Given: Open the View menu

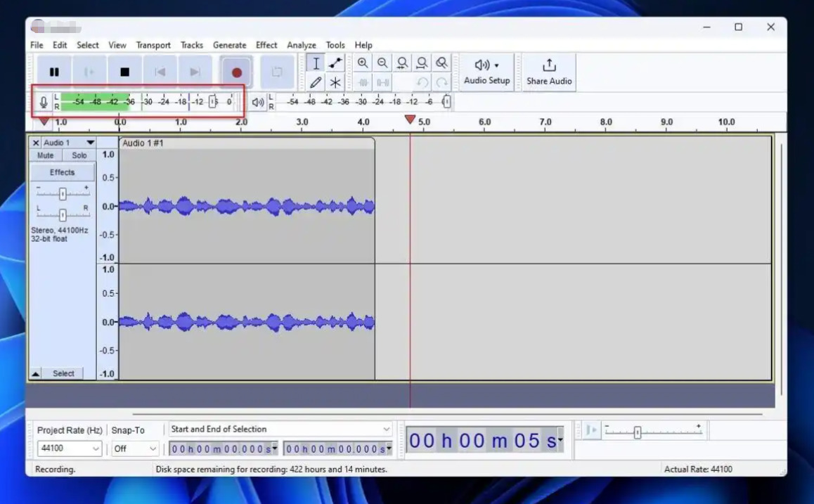Looking at the screenshot, I should click(117, 45).
